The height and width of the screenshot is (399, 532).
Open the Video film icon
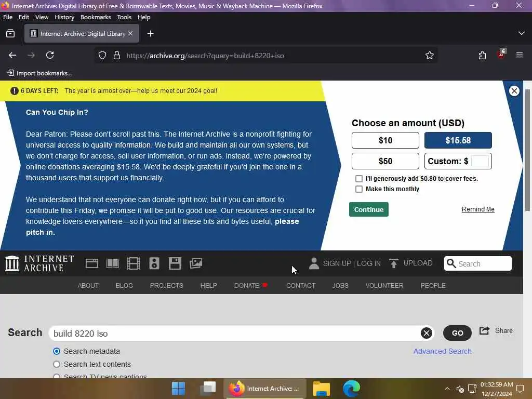pos(134,263)
